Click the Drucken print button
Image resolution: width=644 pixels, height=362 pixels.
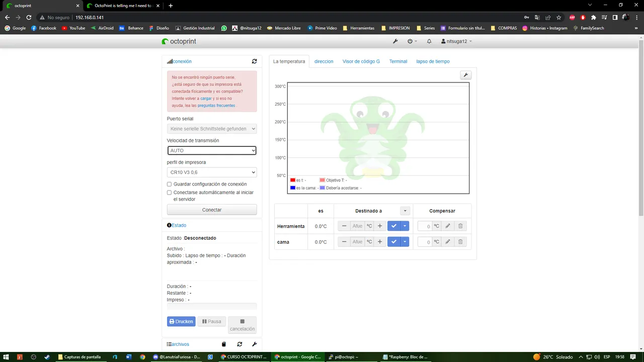coord(181,321)
